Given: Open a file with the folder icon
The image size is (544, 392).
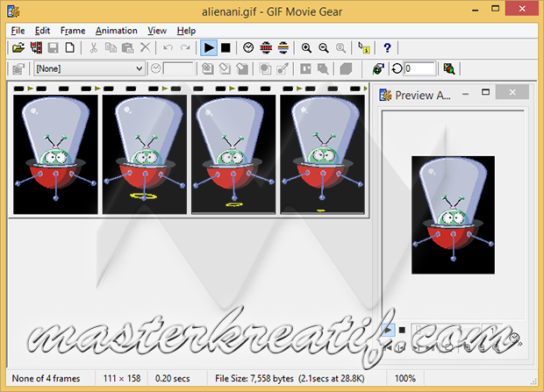Looking at the screenshot, I should pos(18,47).
